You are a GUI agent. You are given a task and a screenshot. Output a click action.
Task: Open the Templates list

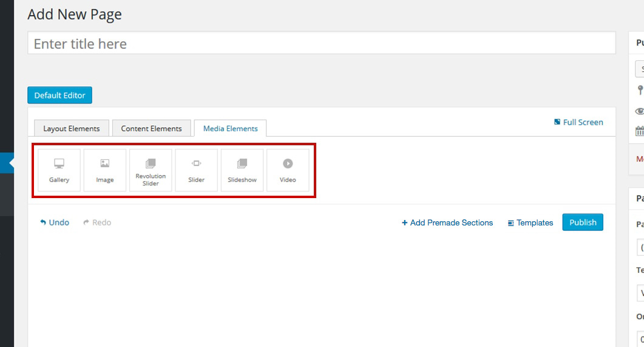[x=530, y=223]
